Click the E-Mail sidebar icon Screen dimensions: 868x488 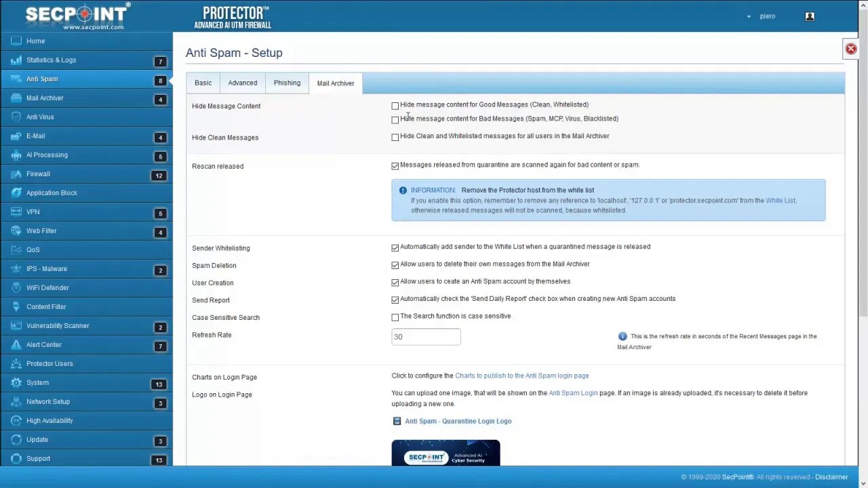tap(16, 136)
